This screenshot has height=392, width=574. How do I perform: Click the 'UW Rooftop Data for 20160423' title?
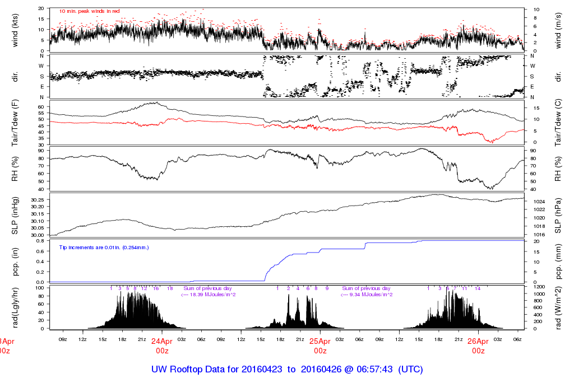(x=217, y=370)
